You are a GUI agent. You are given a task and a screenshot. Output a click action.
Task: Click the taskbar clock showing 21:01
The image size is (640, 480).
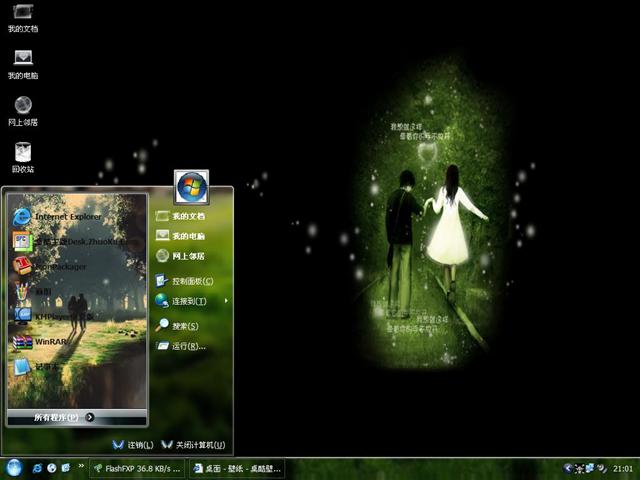point(622,469)
